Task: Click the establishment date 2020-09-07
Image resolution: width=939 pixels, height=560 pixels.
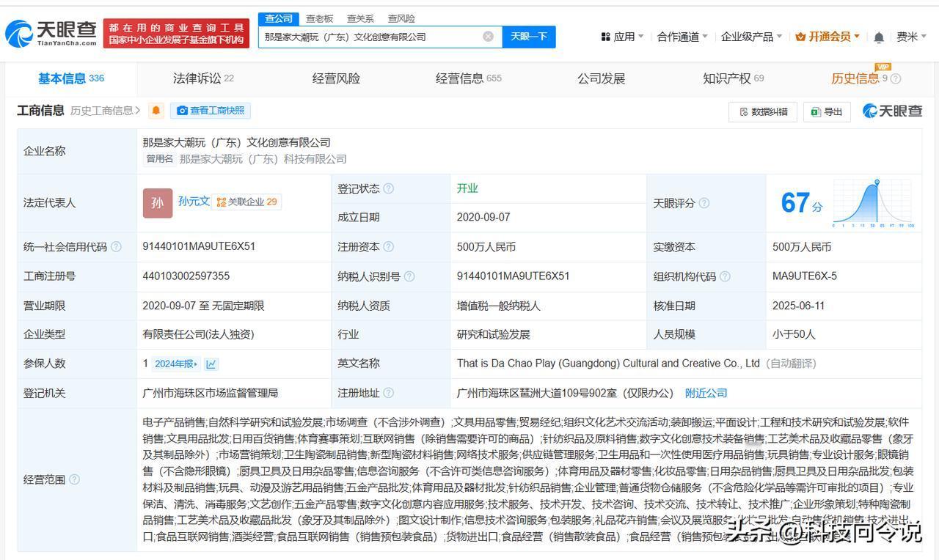Action: [x=483, y=217]
